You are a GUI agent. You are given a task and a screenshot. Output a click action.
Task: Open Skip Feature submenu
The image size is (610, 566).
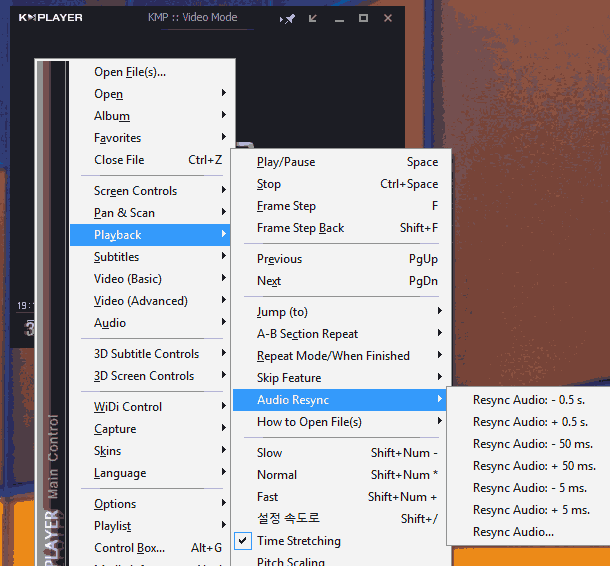[341, 377]
